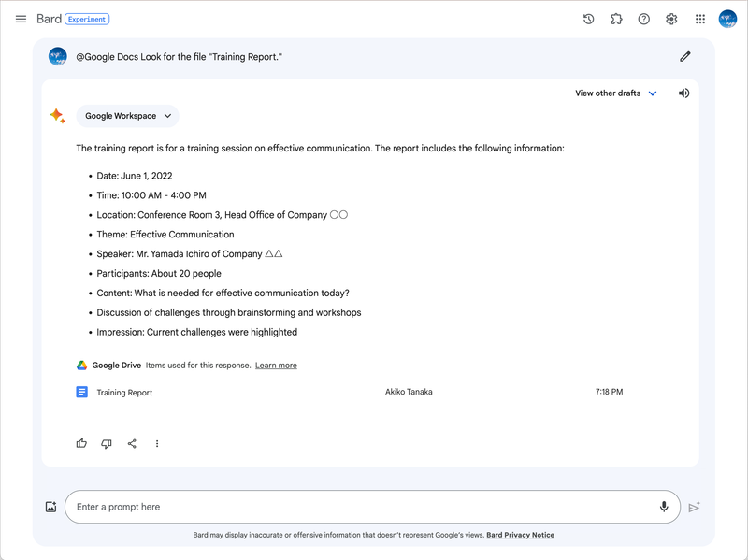This screenshot has height=560, width=748.
Task: Open the Bard Privacy Notice link
Action: tap(521, 535)
